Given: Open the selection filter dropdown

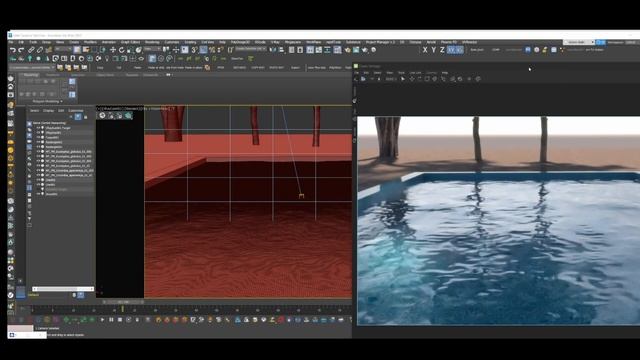Looking at the screenshot, I should 63,49.
